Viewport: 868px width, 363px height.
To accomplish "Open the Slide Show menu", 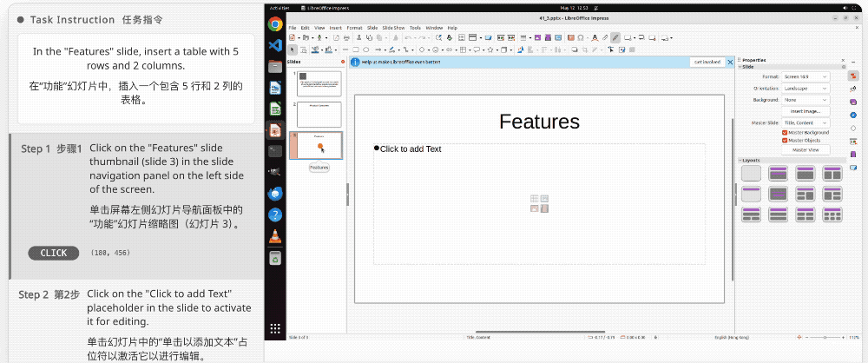I will pyautogui.click(x=393, y=28).
